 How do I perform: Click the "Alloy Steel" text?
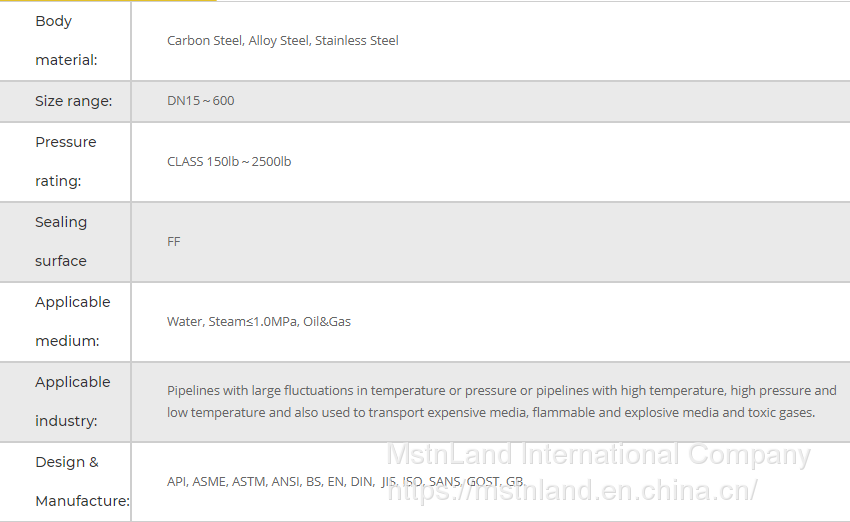(x=280, y=41)
